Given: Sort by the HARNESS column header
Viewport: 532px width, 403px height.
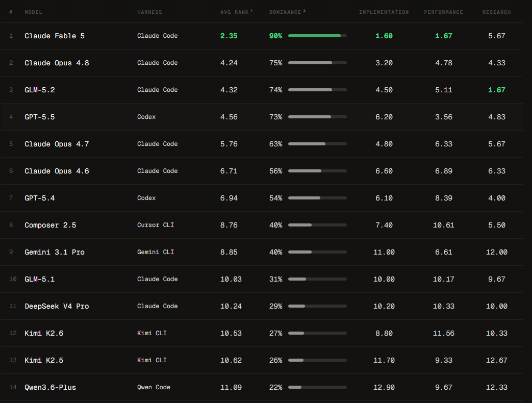Looking at the screenshot, I should click(149, 12).
